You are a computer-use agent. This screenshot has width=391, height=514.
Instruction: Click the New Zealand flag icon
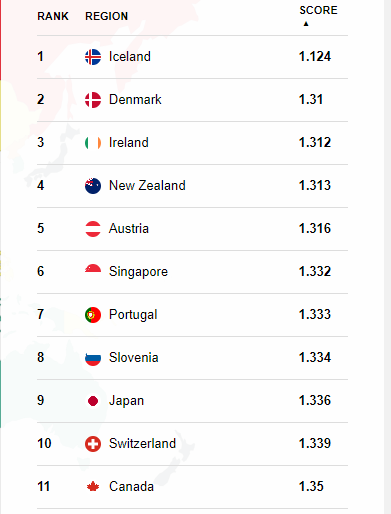(93, 186)
